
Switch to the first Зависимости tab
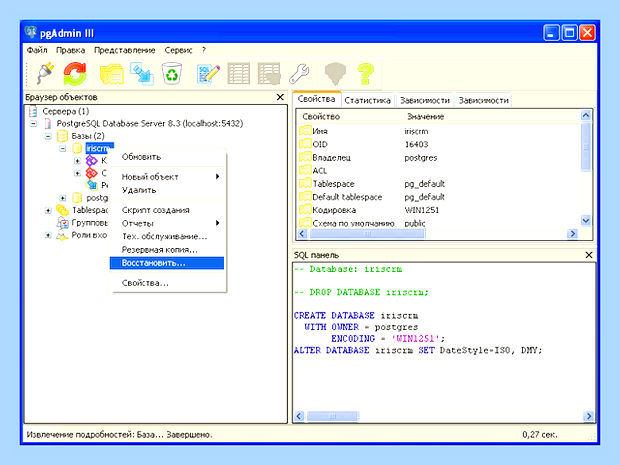(x=425, y=100)
